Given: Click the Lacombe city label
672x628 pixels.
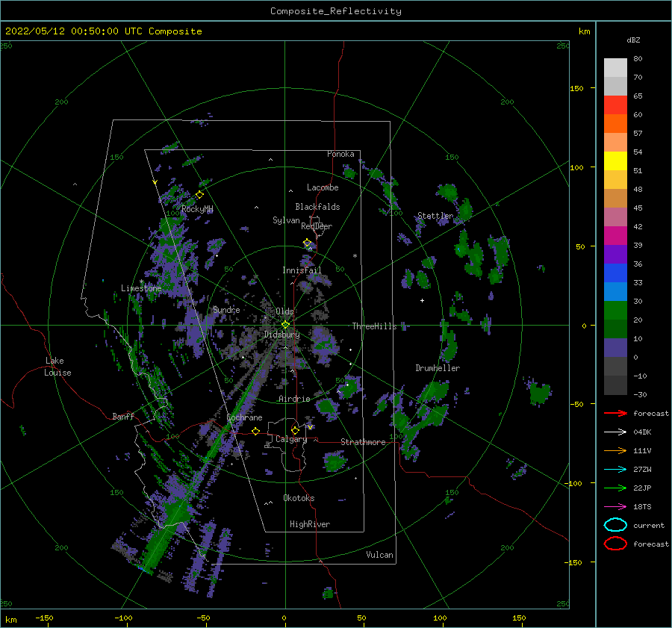Looking at the screenshot, I should (x=323, y=187).
